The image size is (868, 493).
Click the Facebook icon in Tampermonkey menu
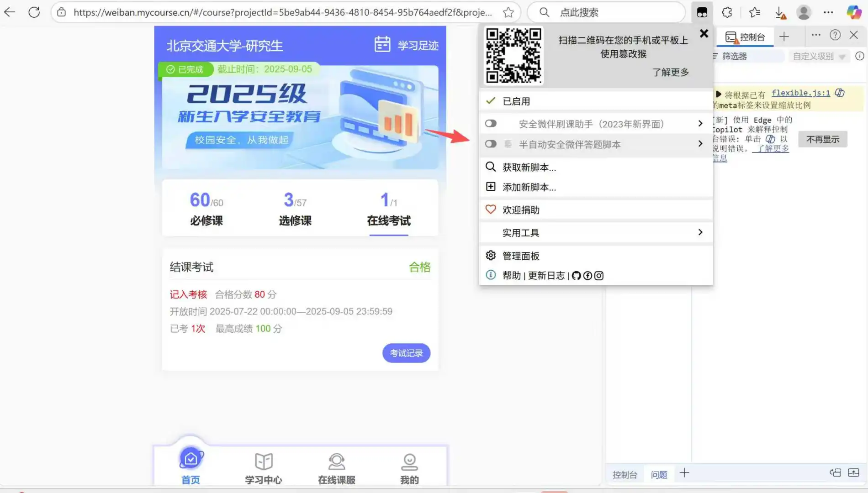pos(587,276)
